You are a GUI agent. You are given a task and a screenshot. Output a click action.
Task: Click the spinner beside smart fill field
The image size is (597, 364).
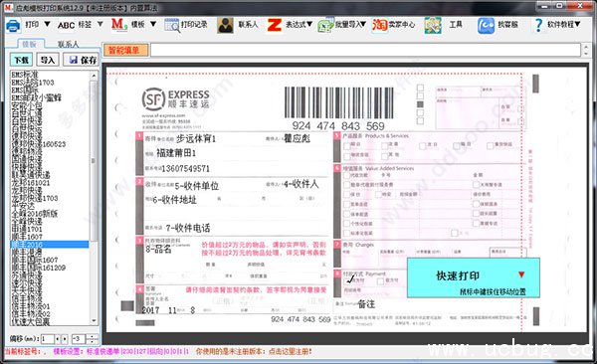pos(586,50)
